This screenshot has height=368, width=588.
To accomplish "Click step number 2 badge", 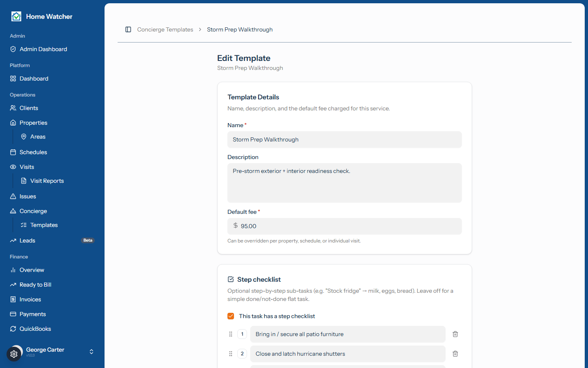I will tap(242, 354).
